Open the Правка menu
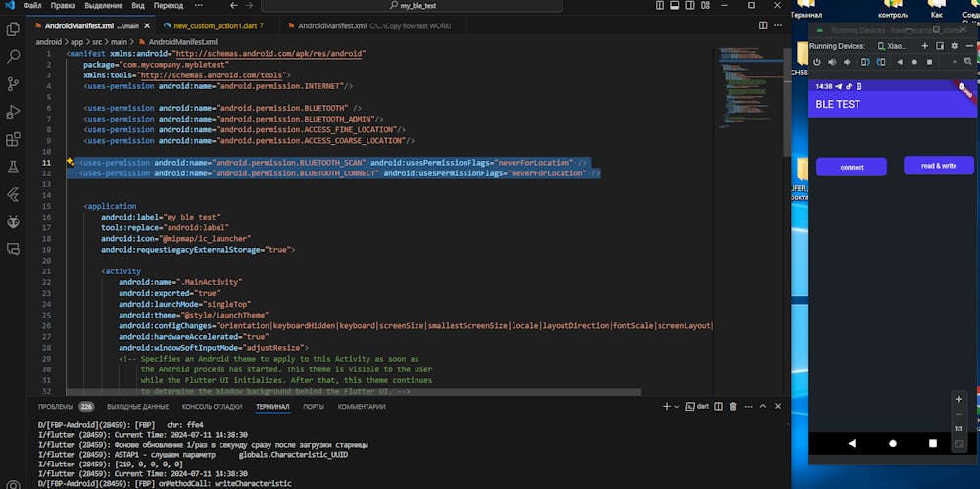 click(63, 6)
